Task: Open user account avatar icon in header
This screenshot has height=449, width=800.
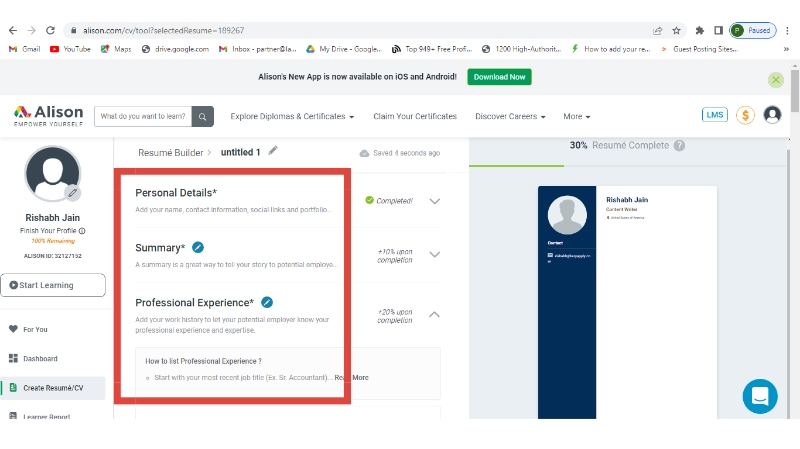Action: pos(772,115)
